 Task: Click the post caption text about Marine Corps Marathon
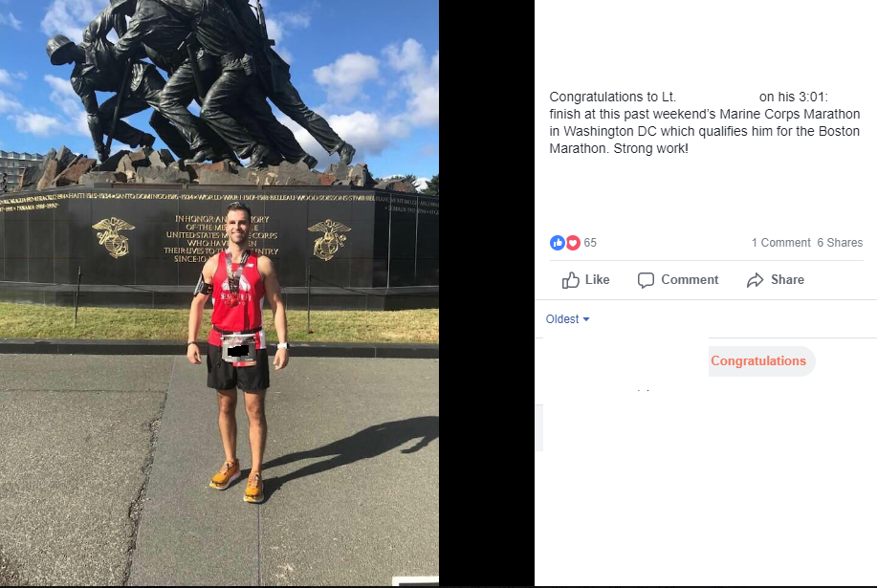click(x=705, y=122)
